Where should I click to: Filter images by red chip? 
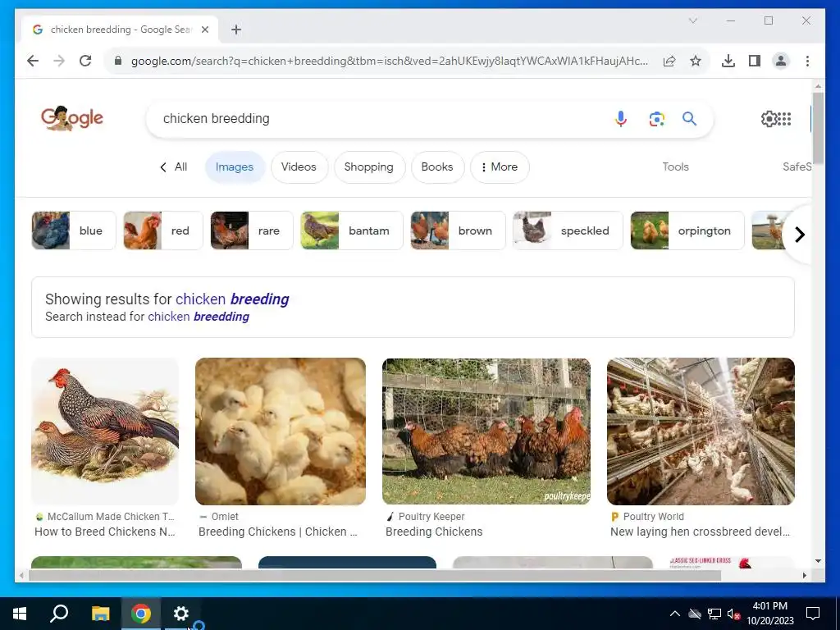pyautogui.click(x=163, y=231)
